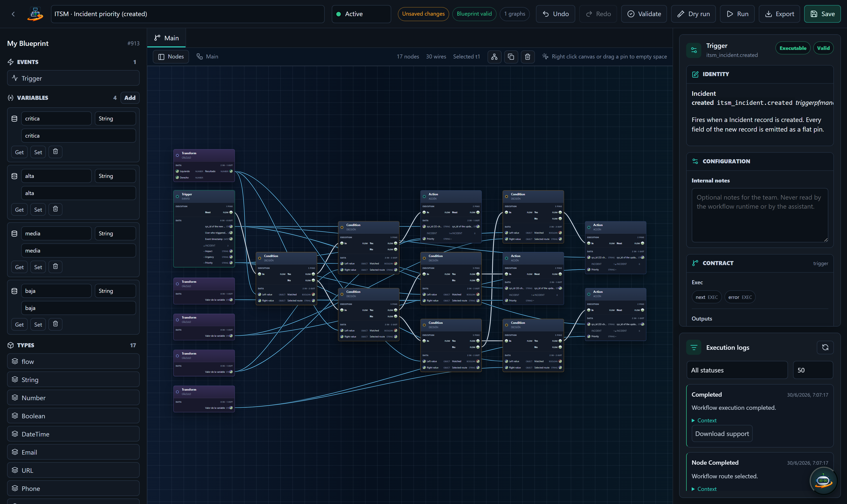The width and height of the screenshot is (847, 504).
Task: Open the auto-layout graph icon in canvas toolbar
Action: [494, 57]
